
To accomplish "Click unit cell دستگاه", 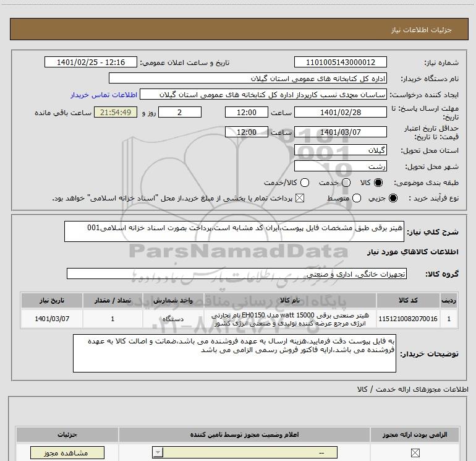I will tap(173, 319).
